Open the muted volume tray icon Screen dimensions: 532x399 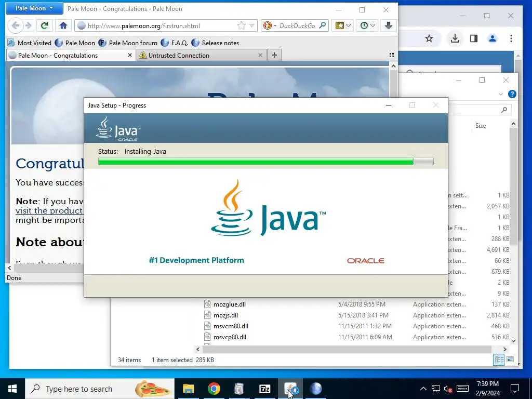point(448,389)
